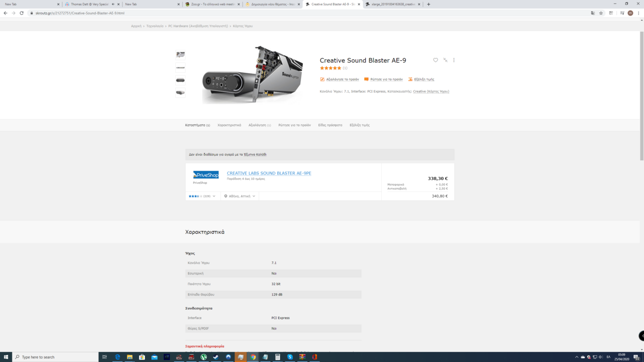This screenshot has width=644, height=362.
Task: Click the five-star product rating
Action: (331, 68)
